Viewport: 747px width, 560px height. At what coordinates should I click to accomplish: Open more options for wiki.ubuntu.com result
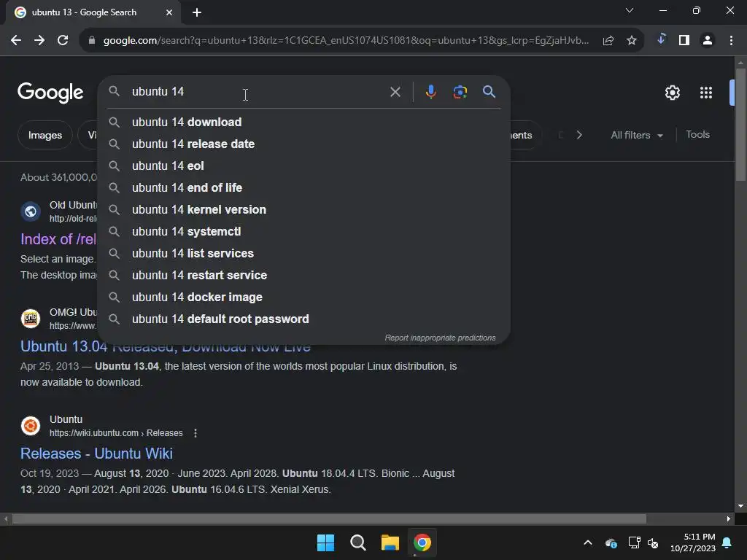click(x=196, y=433)
